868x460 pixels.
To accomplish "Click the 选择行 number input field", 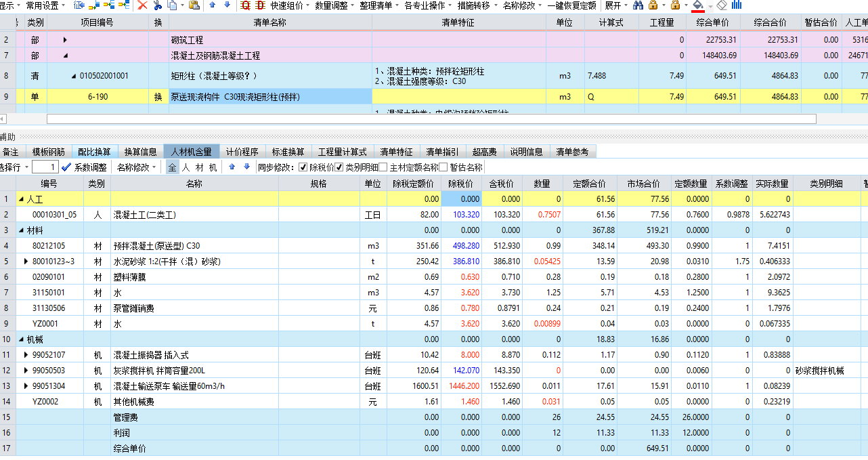I will pos(45,167).
